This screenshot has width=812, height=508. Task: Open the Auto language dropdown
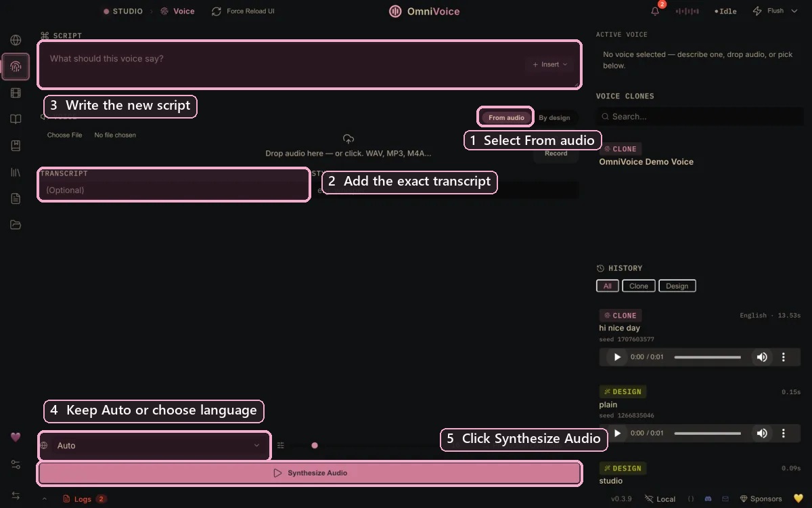pyautogui.click(x=154, y=446)
